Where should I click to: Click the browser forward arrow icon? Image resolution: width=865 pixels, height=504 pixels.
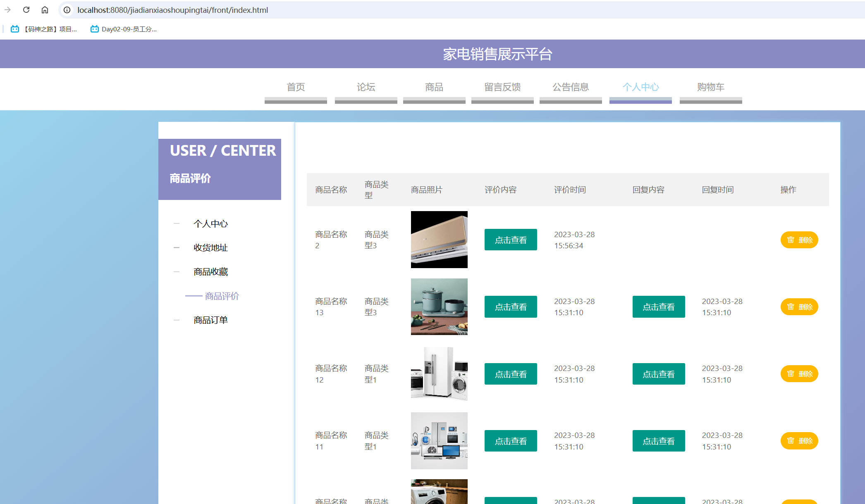(7, 10)
